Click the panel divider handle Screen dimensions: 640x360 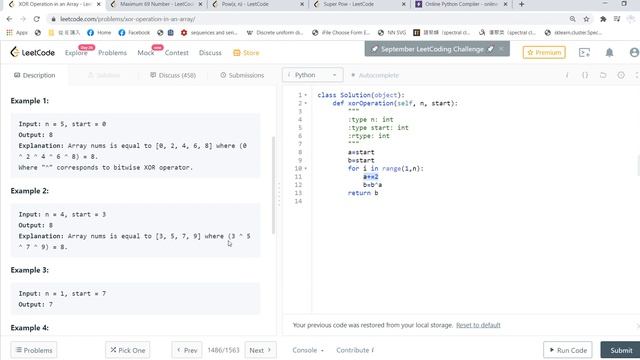[x=279, y=194]
